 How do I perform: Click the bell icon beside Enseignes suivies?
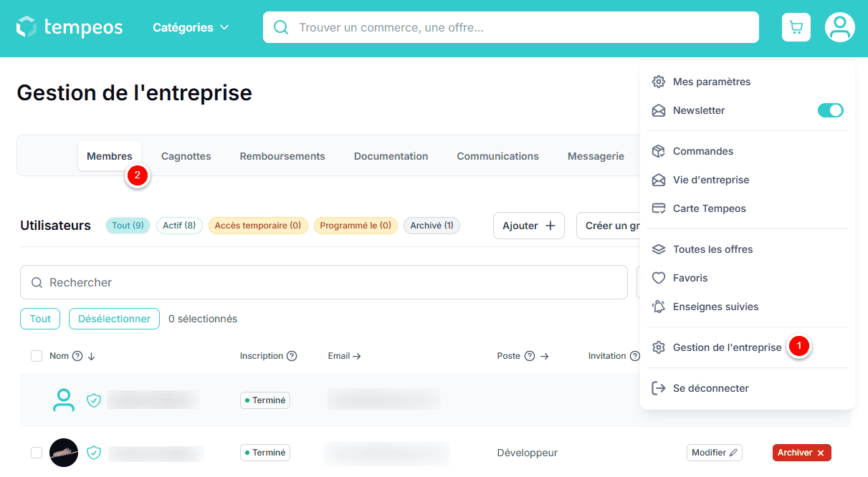659,307
